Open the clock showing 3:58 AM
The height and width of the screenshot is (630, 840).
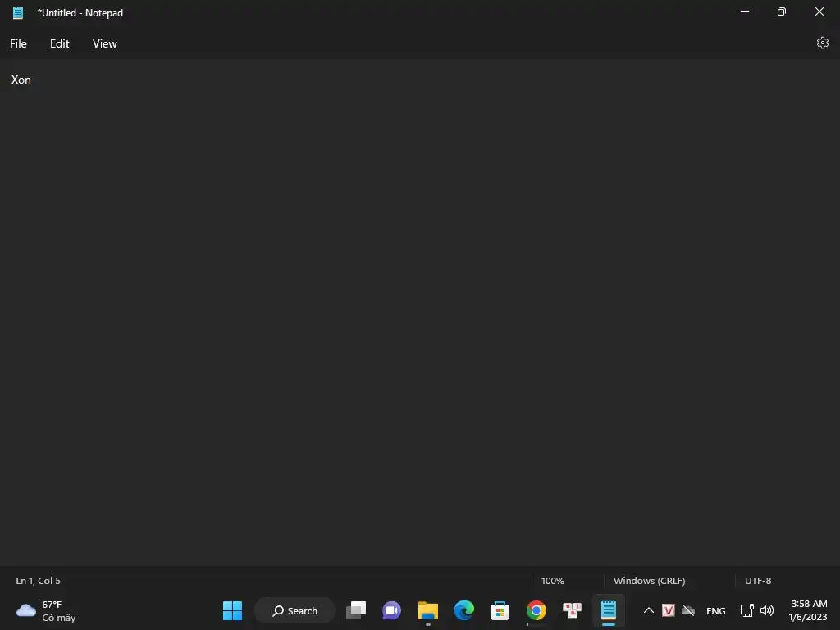[808, 610]
